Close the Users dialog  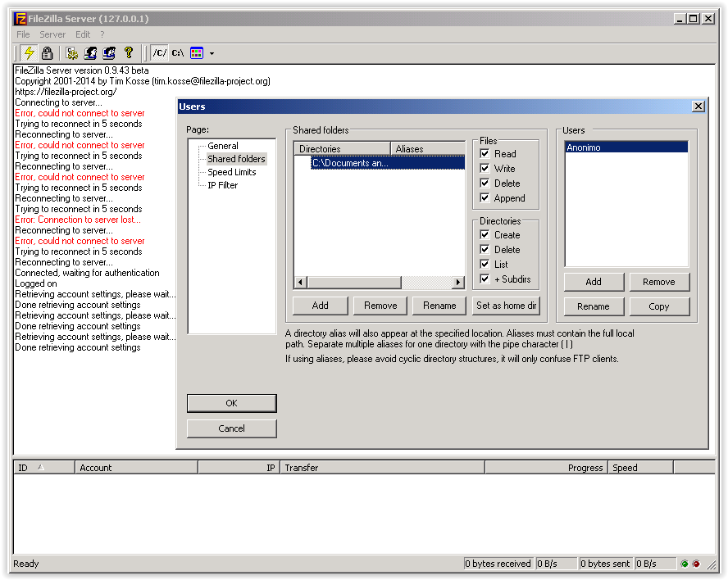[698, 106]
